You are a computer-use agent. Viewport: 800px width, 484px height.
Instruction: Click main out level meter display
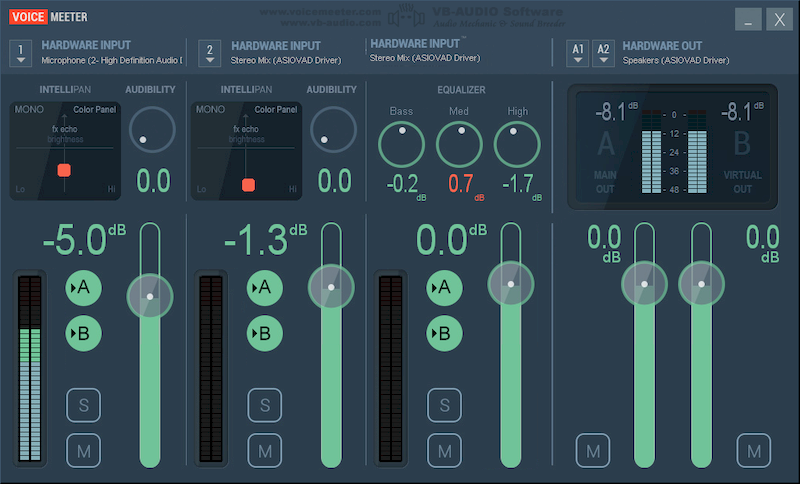(674, 151)
